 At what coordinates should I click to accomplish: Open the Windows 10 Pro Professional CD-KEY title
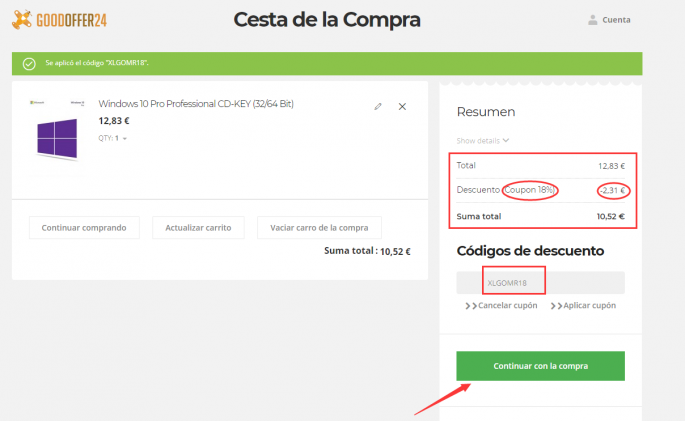coord(195,104)
